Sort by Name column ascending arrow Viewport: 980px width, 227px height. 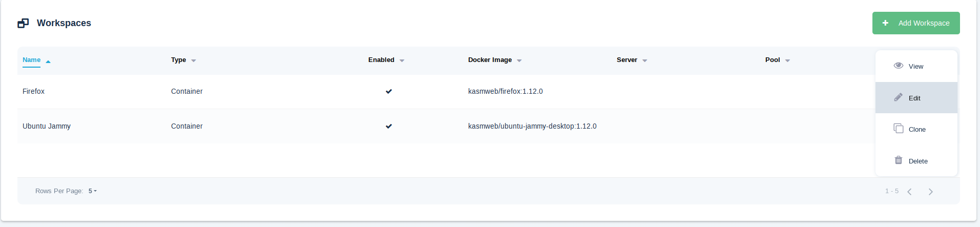(48, 61)
